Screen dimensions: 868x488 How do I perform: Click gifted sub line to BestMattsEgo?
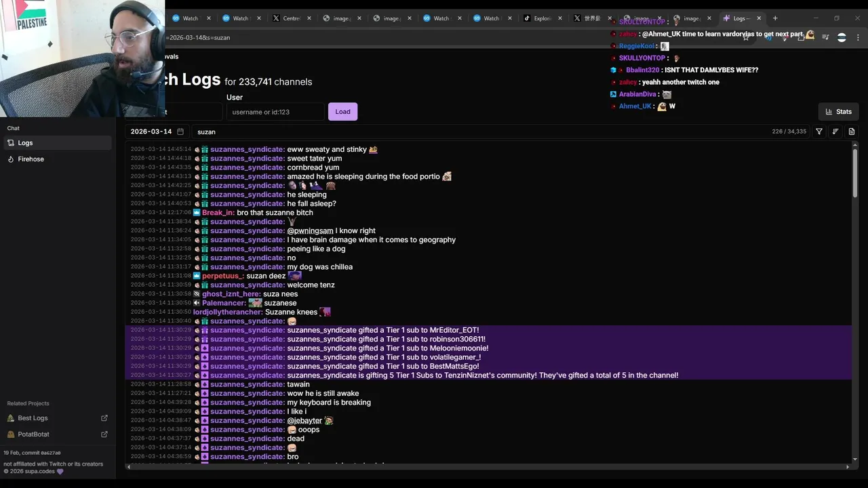point(488,367)
